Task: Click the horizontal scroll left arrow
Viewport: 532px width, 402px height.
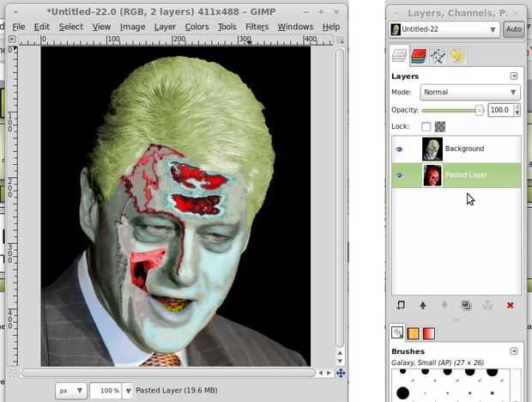Action: click(x=320, y=373)
